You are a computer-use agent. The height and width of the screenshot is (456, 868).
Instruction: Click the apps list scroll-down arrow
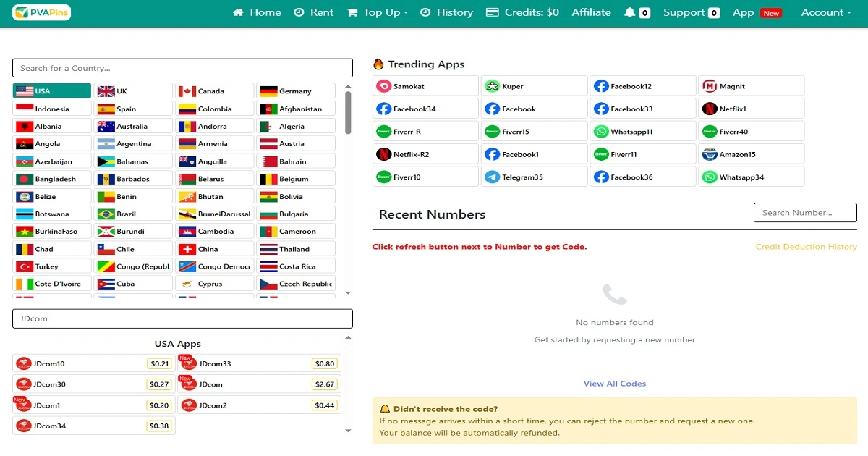[348, 431]
